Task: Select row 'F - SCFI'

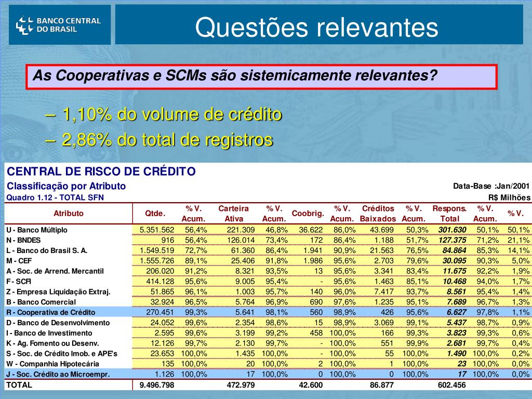Action: point(268,281)
